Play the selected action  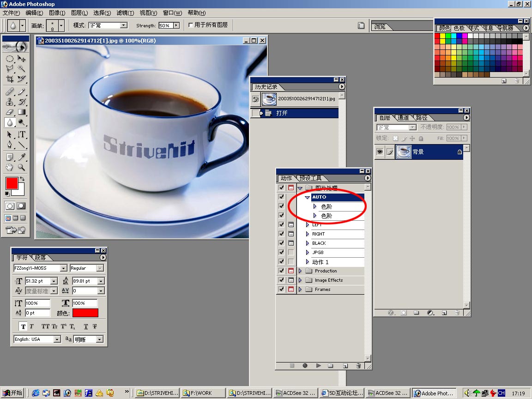pyautogui.click(x=318, y=366)
